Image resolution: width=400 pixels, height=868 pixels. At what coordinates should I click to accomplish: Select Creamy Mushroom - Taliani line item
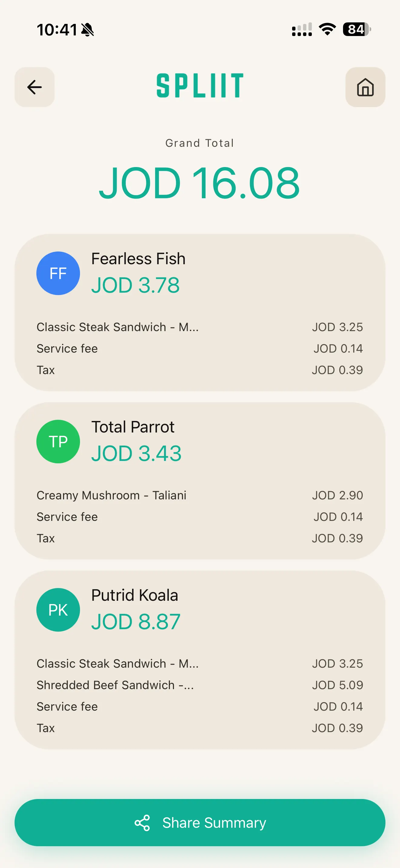point(200,495)
